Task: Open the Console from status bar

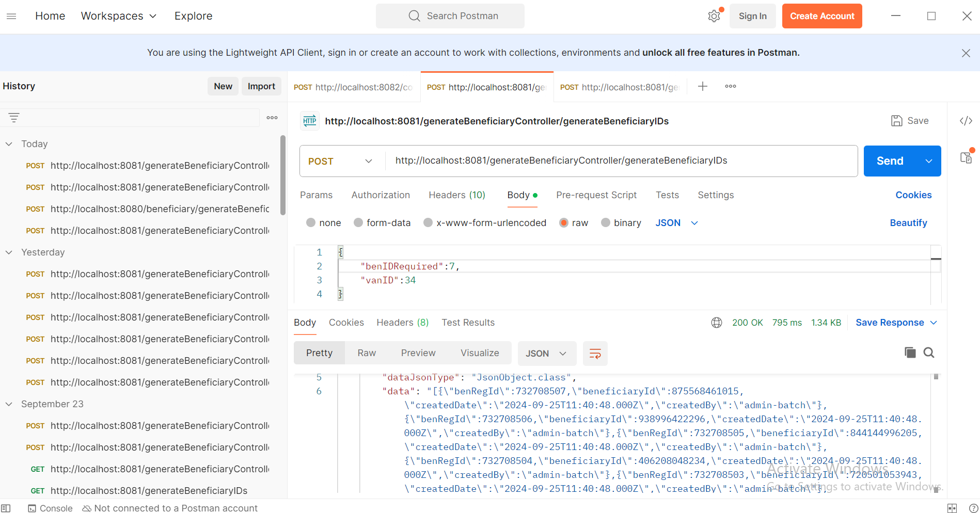Action: 51,508
